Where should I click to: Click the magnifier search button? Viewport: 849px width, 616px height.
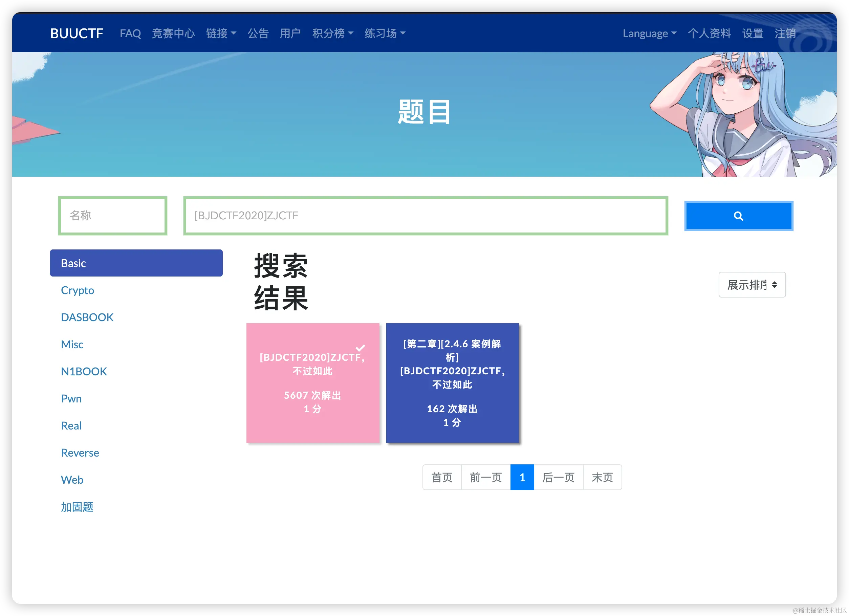click(738, 216)
